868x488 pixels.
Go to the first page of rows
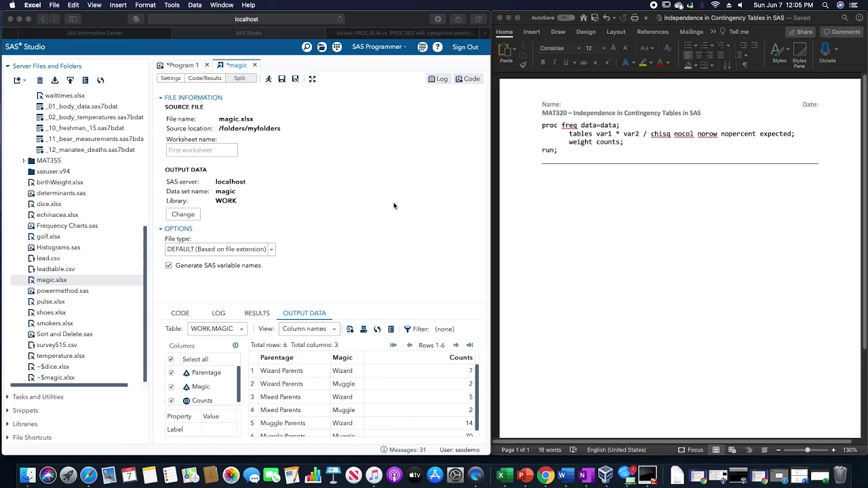(x=393, y=345)
